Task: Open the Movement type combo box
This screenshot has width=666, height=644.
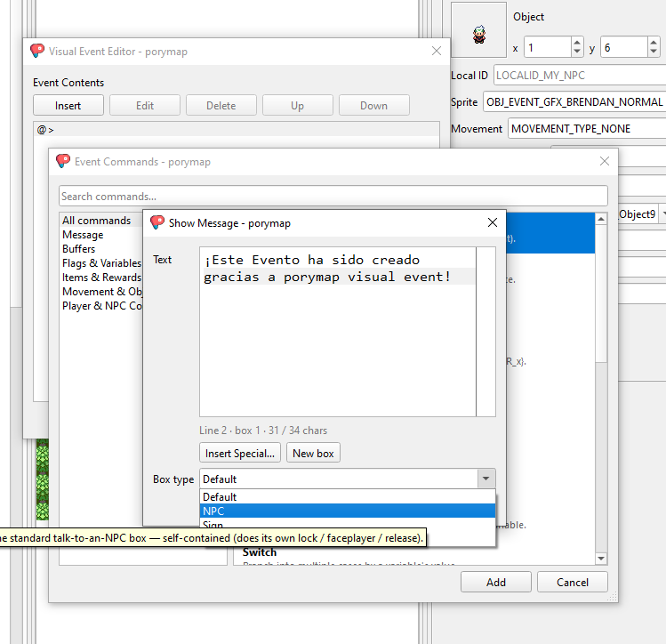Action: point(587,129)
